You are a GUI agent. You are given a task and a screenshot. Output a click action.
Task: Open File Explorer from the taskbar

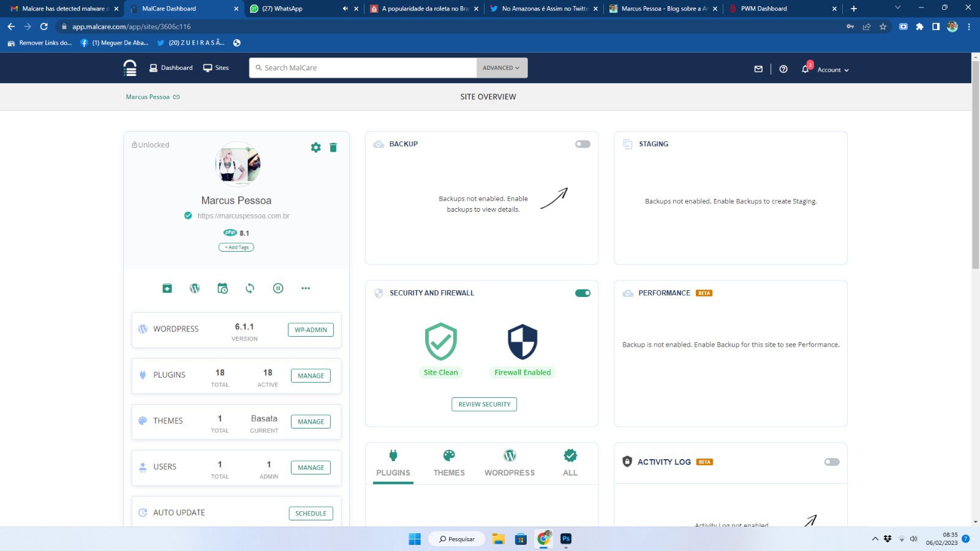(499, 539)
